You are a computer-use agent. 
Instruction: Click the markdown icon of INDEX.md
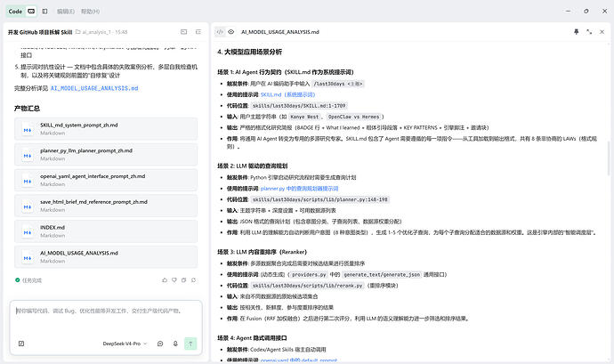28,232
